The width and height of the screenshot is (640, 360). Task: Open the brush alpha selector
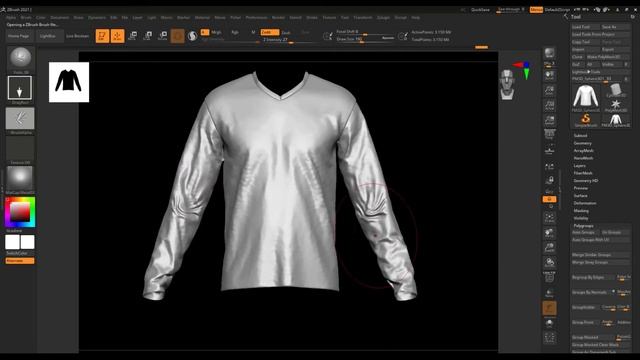coord(20,118)
